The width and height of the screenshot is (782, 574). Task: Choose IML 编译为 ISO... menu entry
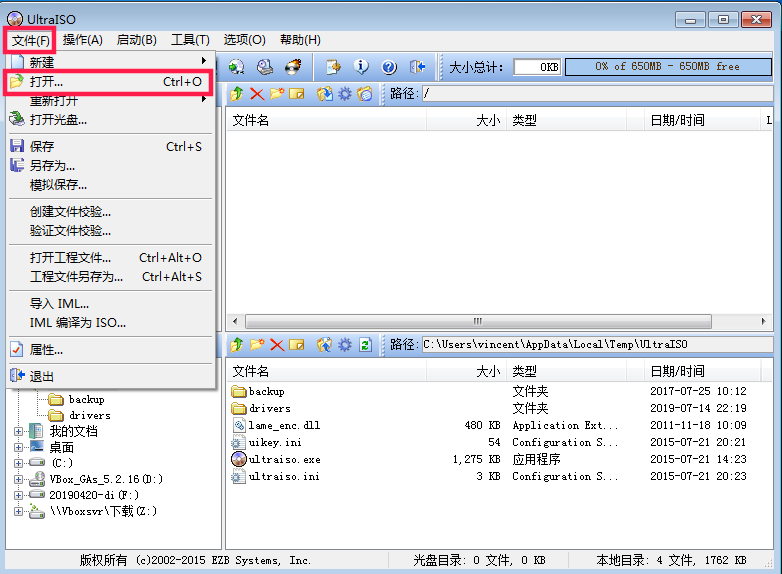pyautogui.click(x=110, y=323)
